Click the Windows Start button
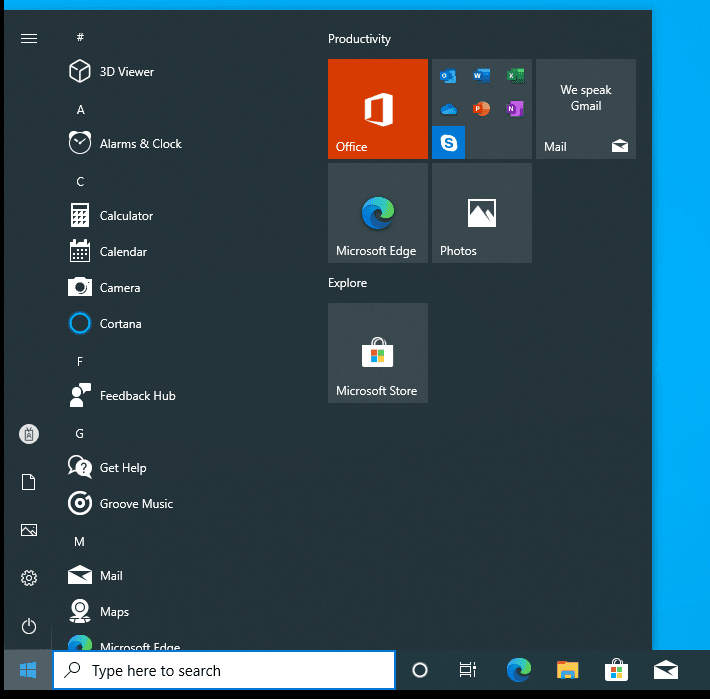710x699 pixels. point(27,670)
